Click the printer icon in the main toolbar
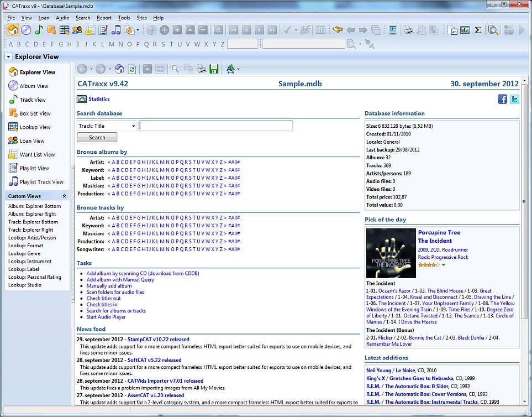 click(x=408, y=30)
